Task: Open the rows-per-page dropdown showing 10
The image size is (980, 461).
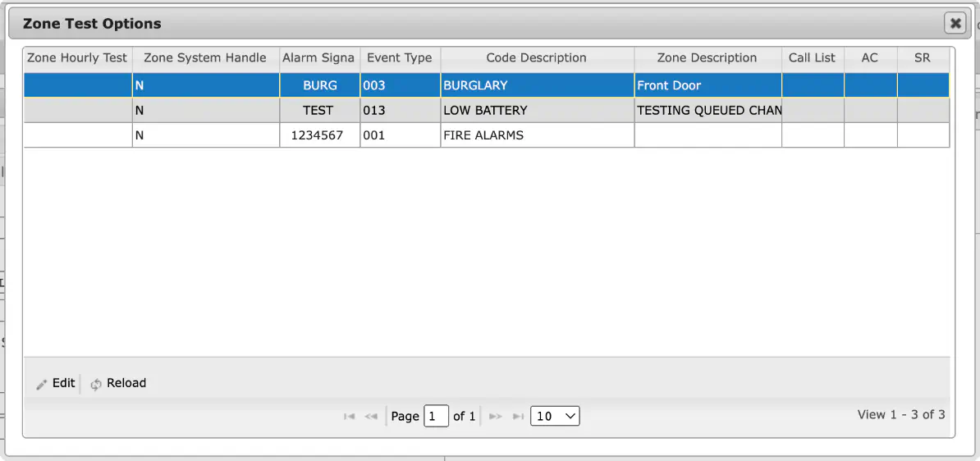Action: pos(555,416)
